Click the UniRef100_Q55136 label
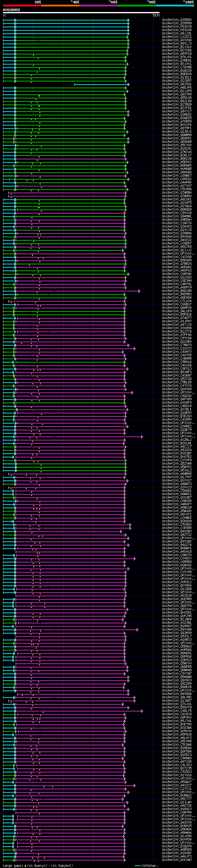197x868 pixels. point(177,98)
